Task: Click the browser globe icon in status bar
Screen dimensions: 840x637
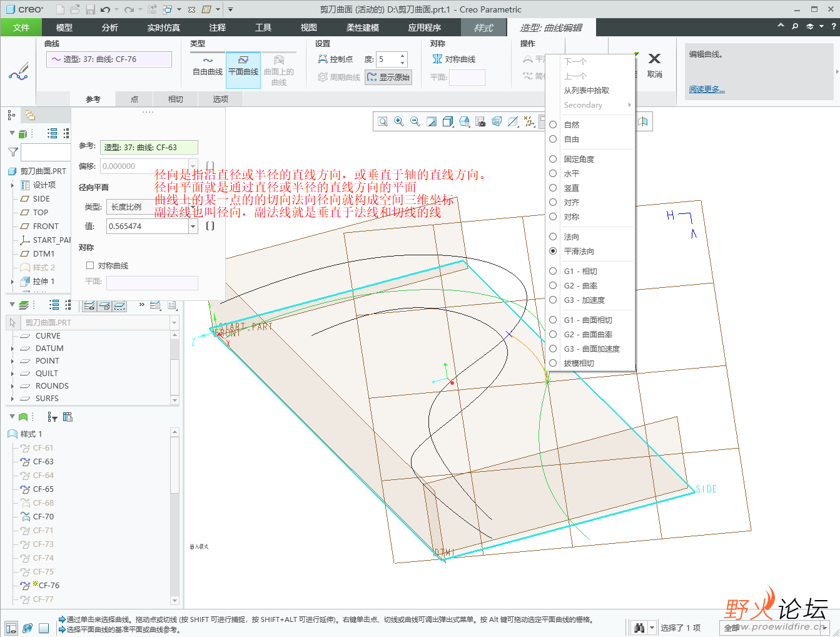Action: point(28,628)
